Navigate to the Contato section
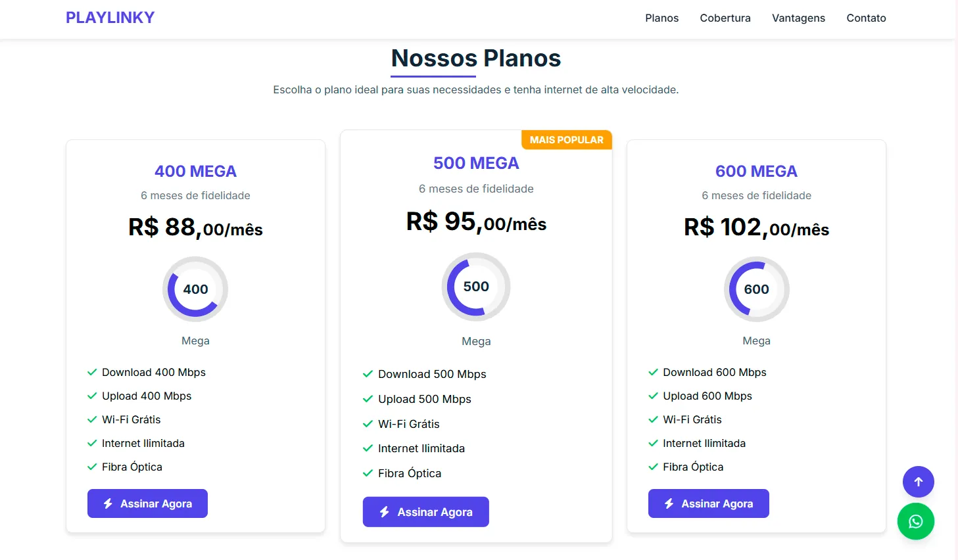Viewport: 958px width, 560px height. point(866,18)
